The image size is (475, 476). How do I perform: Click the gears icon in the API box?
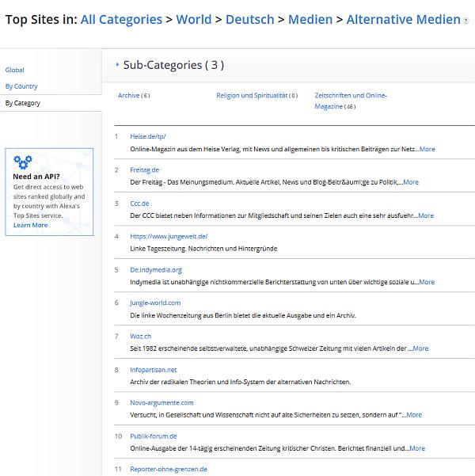pos(23,162)
